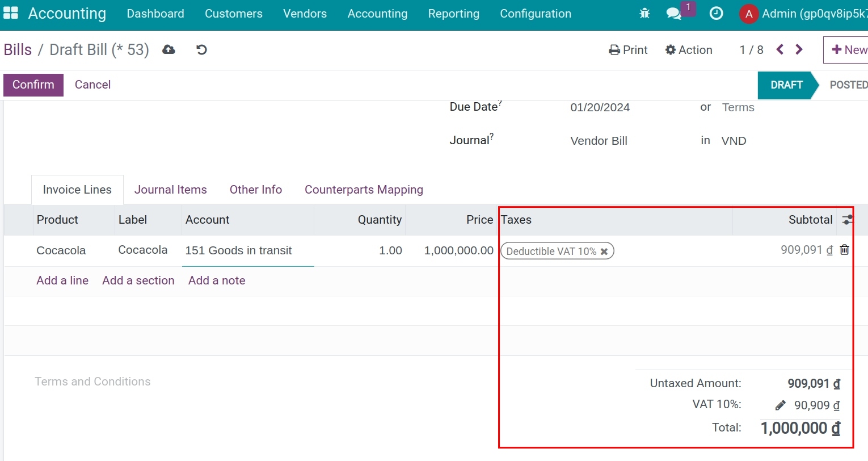
Task: Open the Vendors menu
Action: click(x=305, y=14)
